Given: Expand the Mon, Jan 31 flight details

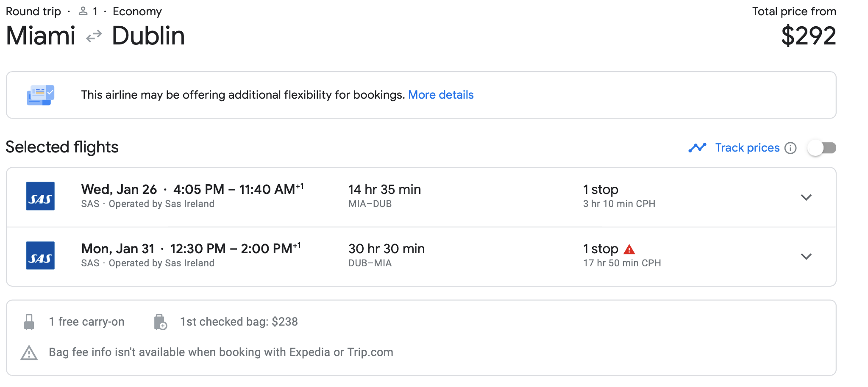Looking at the screenshot, I should click(x=806, y=257).
